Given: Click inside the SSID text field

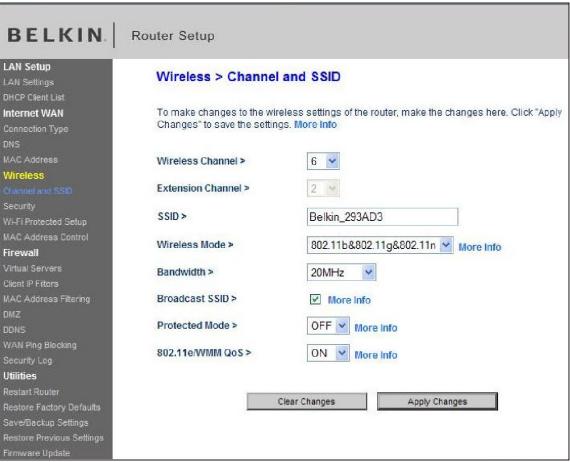Looking at the screenshot, I should 382,217.
